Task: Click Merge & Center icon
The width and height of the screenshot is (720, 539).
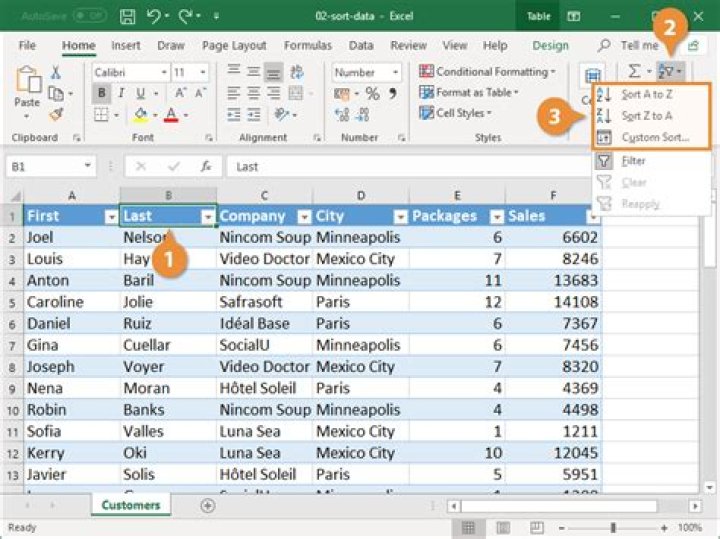Action: pos(296,94)
